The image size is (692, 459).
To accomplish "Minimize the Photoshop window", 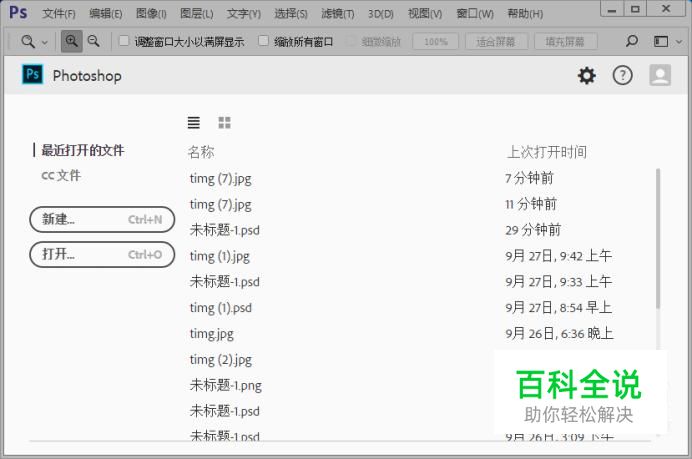I will click(612, 9).
